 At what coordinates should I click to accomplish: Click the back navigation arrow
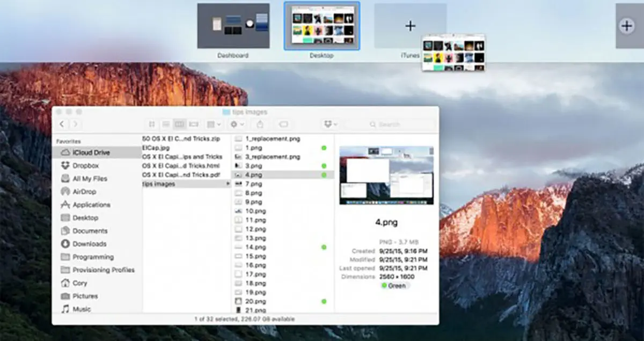(62, 124)
